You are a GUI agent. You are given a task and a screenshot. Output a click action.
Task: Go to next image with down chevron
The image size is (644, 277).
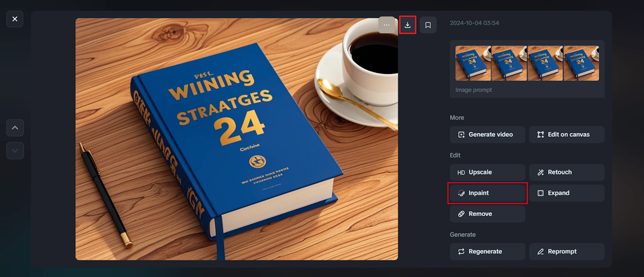click(15, 151)
